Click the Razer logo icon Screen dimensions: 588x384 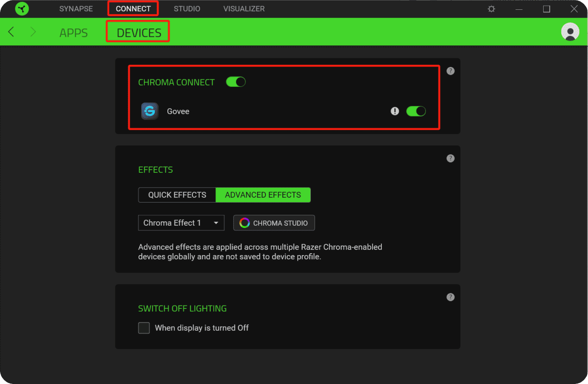tap(22, 9)
